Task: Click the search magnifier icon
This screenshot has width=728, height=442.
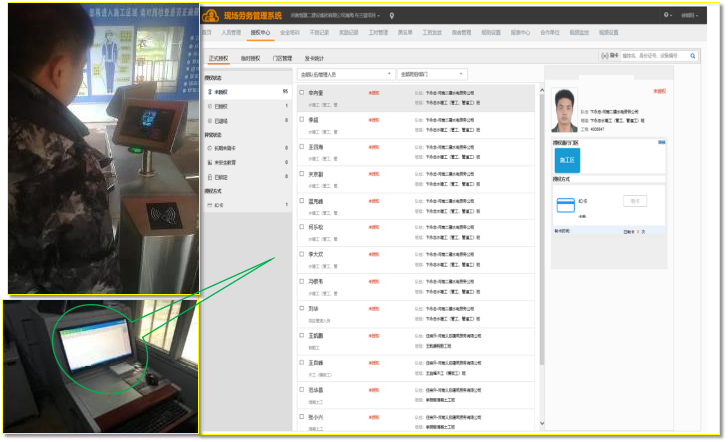Action: tap(693, 56)
